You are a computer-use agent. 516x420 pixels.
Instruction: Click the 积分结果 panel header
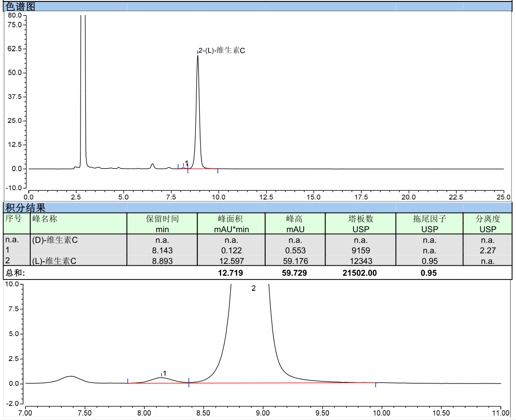pos(25,208)
